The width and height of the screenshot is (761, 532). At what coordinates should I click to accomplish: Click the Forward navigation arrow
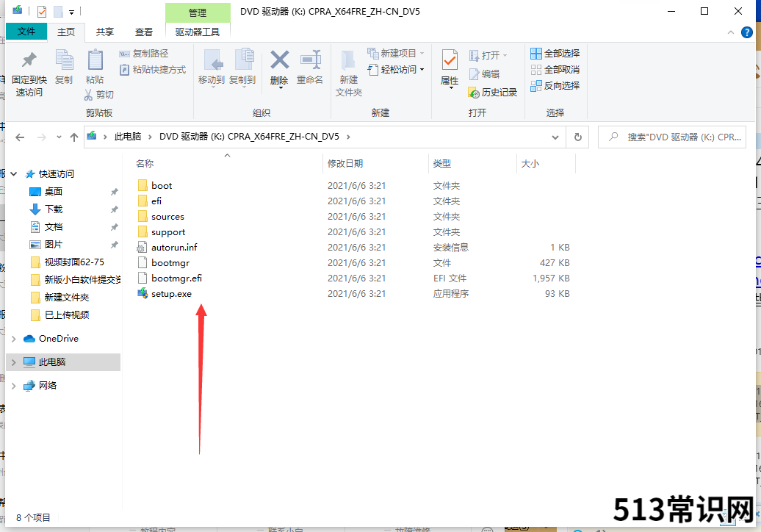[x=42, y=137]
